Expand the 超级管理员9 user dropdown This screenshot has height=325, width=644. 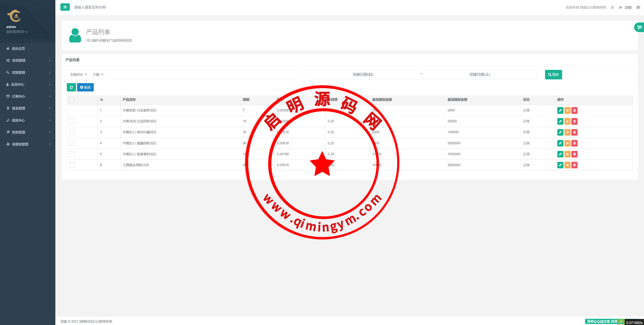coord(17,32)
